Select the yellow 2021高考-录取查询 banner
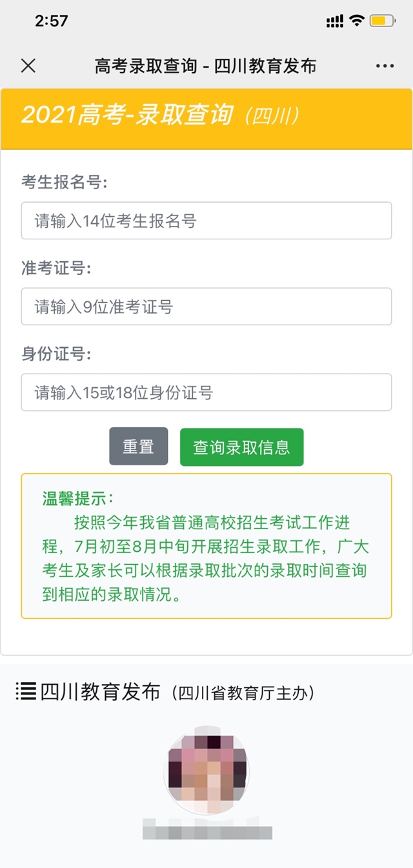 coord(206,118)
